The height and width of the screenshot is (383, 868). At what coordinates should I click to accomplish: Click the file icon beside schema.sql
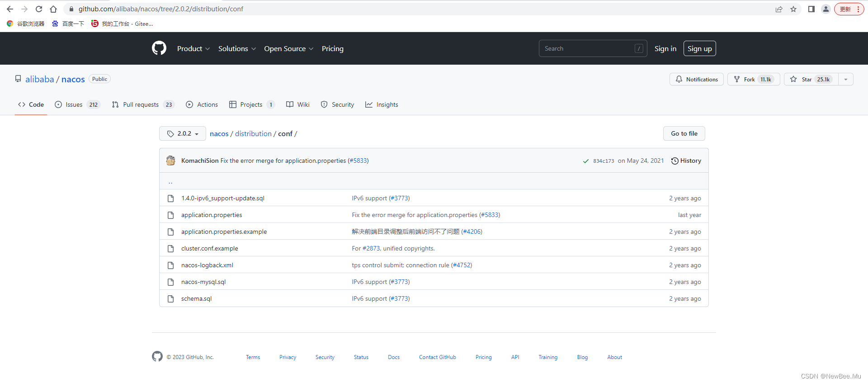click(170, 298)
